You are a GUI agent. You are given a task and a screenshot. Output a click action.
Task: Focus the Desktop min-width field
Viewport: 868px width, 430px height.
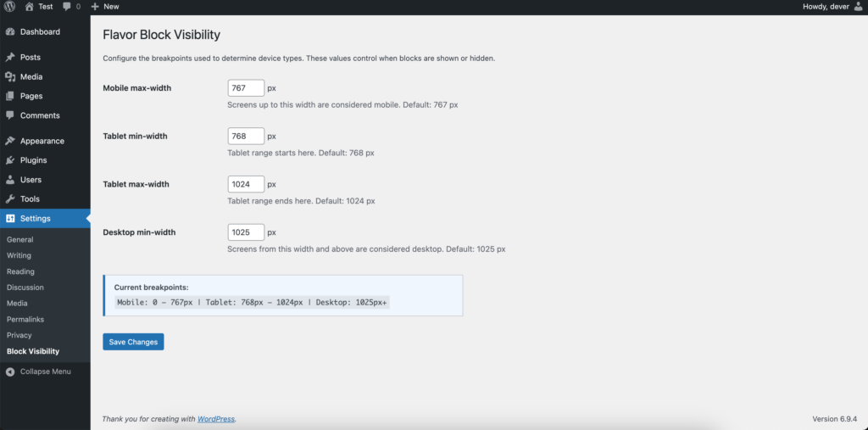pyautogui.click(x=246, y=232)
